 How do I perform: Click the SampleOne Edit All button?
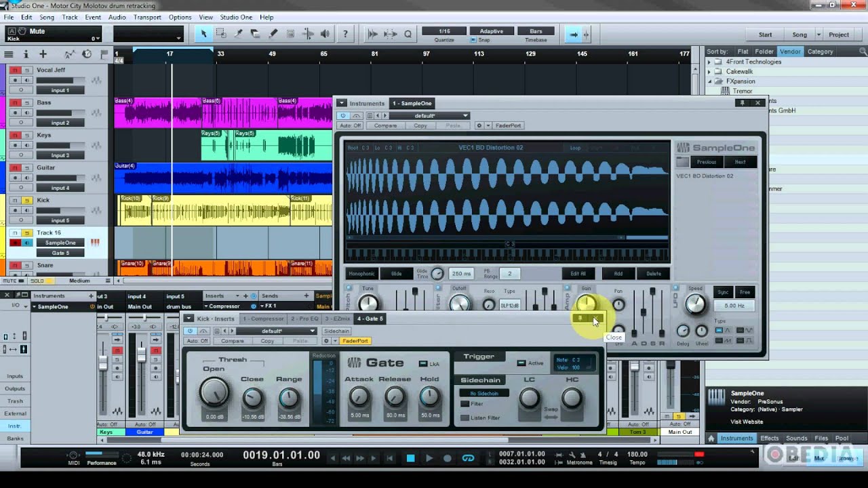tap(578, 274)
